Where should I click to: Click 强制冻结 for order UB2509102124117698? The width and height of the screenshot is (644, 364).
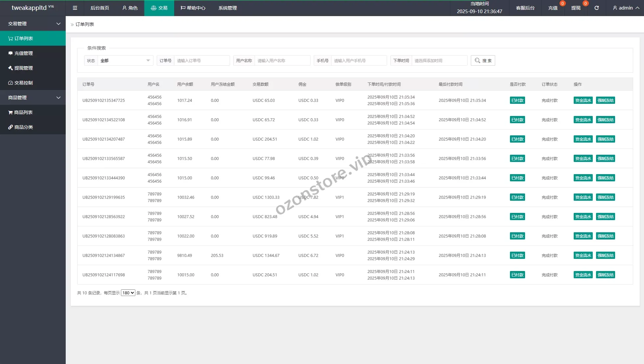[x=605, y=275]
